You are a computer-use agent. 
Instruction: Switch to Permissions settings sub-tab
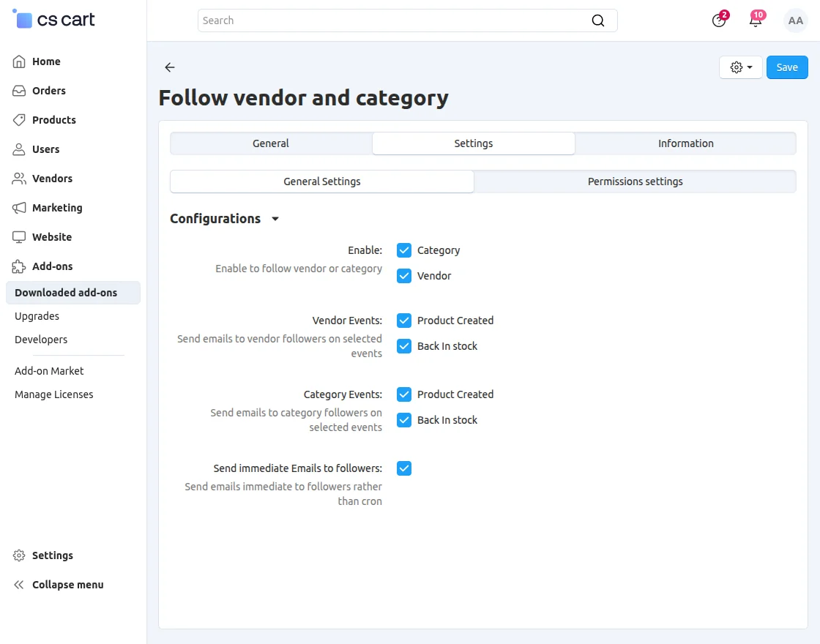click(635, 181)
